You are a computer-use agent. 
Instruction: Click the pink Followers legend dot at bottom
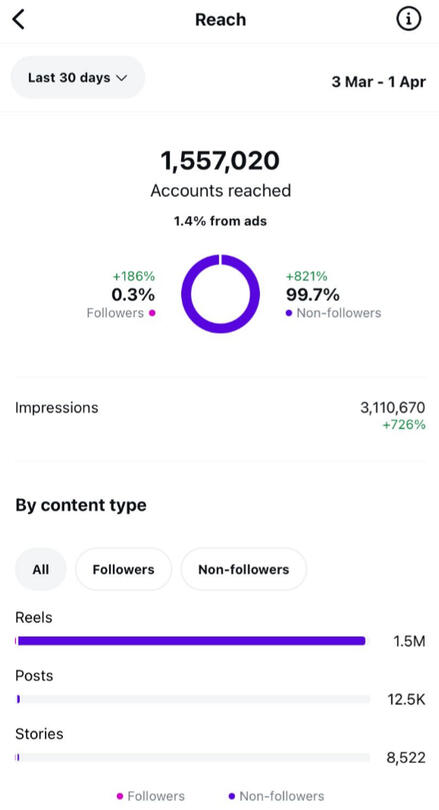pyautogui.click(x=120, y=796)
